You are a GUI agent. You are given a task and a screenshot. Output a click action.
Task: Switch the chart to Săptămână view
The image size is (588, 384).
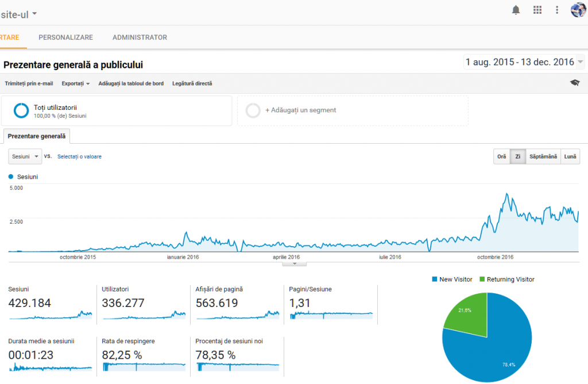(543, 156)
